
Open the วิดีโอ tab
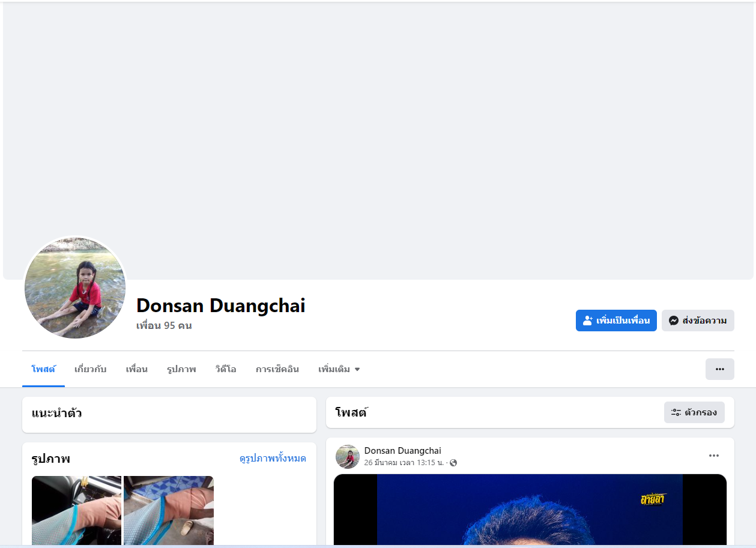(226, 369)
